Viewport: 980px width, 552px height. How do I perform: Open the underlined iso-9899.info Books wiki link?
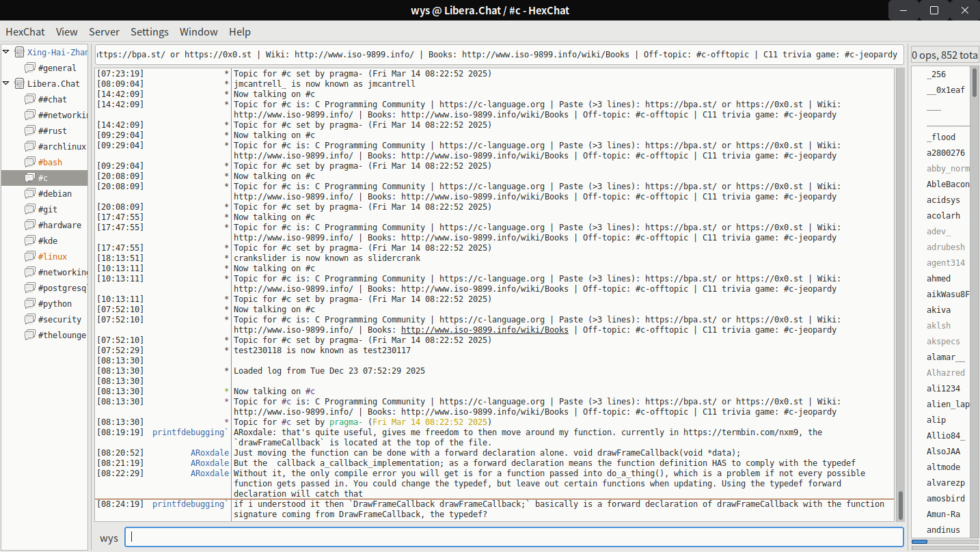[x=485, y=330]
